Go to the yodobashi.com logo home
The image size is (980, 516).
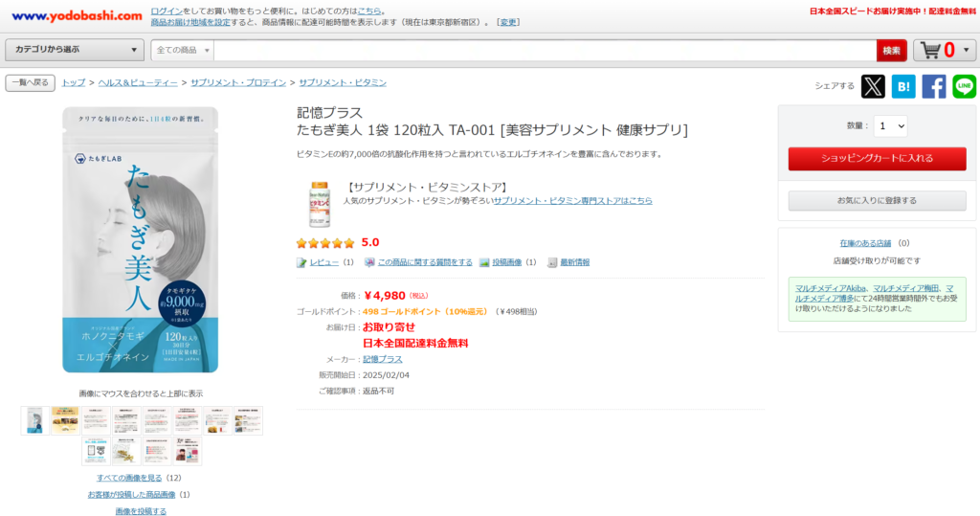click(x=77, y=15)
